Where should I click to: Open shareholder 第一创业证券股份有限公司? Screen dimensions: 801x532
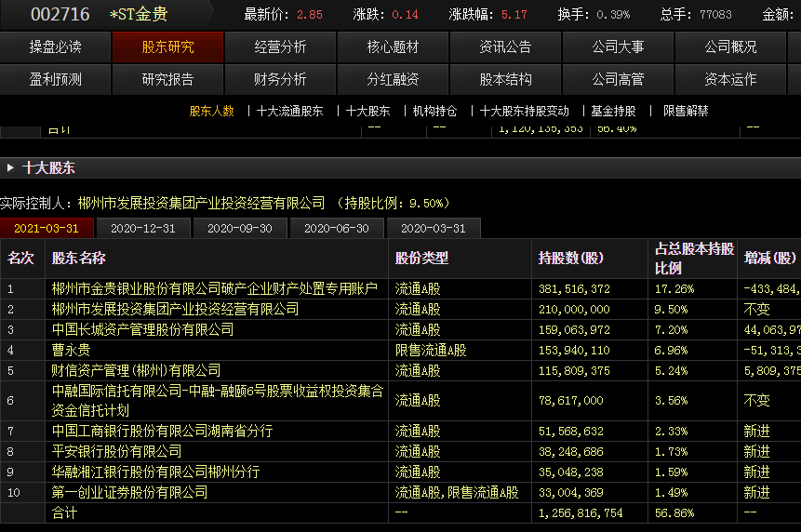point(129,493)
